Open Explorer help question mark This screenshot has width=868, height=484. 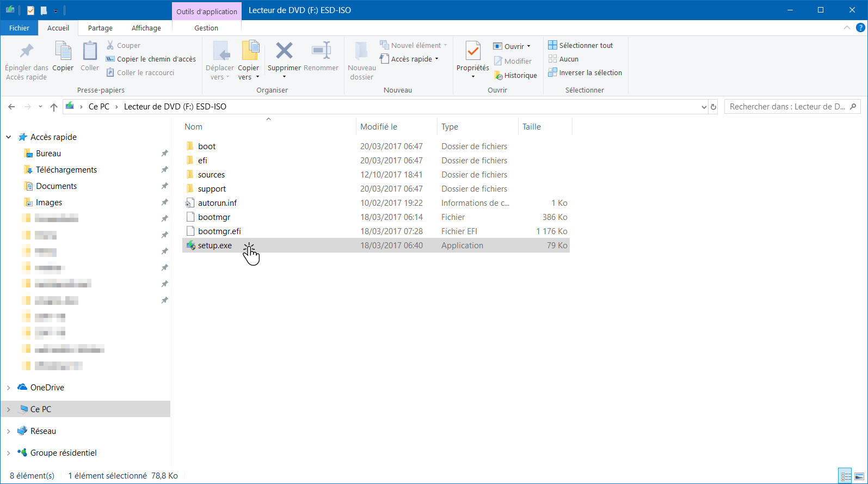860,28
